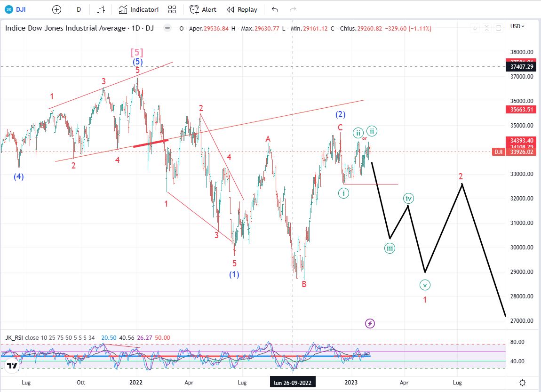
Task: Select the circled iv wave marker
Action: coord(408,199)
